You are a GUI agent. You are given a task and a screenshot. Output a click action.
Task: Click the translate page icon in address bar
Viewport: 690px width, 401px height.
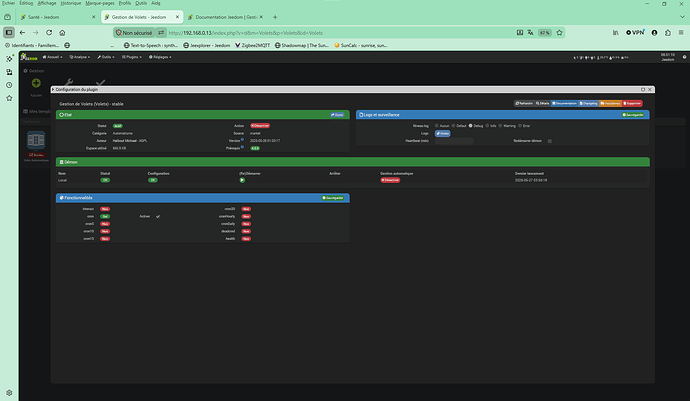(x=530, y=33)
